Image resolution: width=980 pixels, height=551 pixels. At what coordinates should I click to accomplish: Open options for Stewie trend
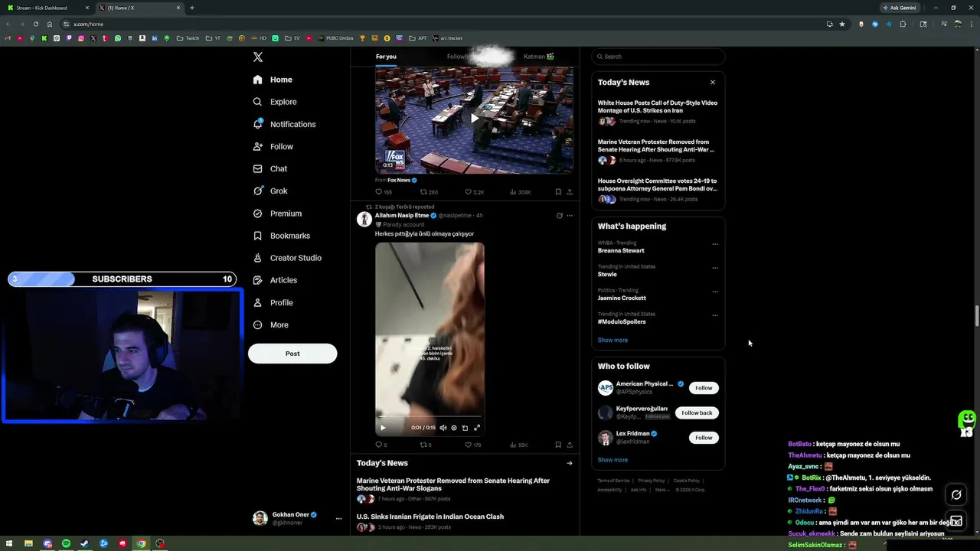click(715, 268)
